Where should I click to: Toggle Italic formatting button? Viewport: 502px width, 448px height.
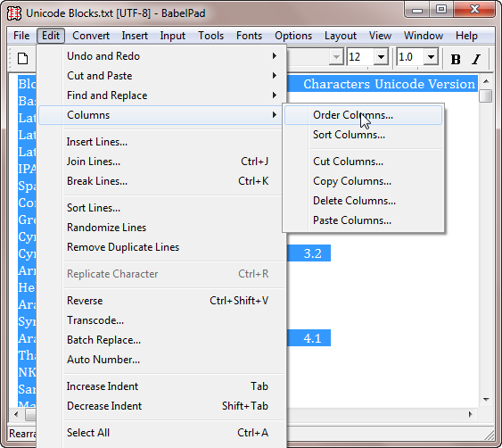pyautogui.click(x=476, y=59)
